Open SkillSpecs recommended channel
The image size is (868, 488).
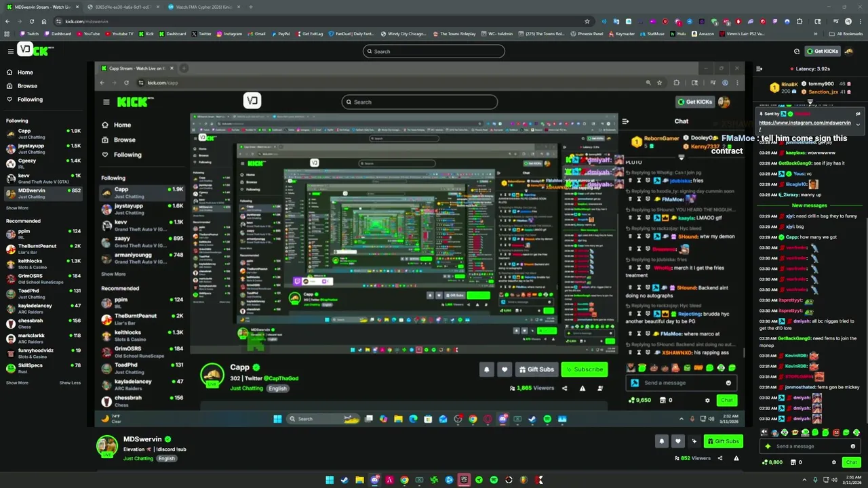tap(43, 368)
